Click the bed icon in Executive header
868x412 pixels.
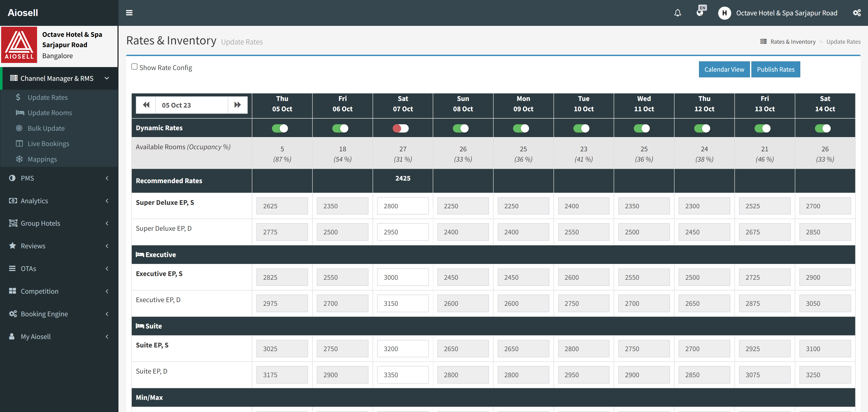pyautogui.click(x=140, y=255)
